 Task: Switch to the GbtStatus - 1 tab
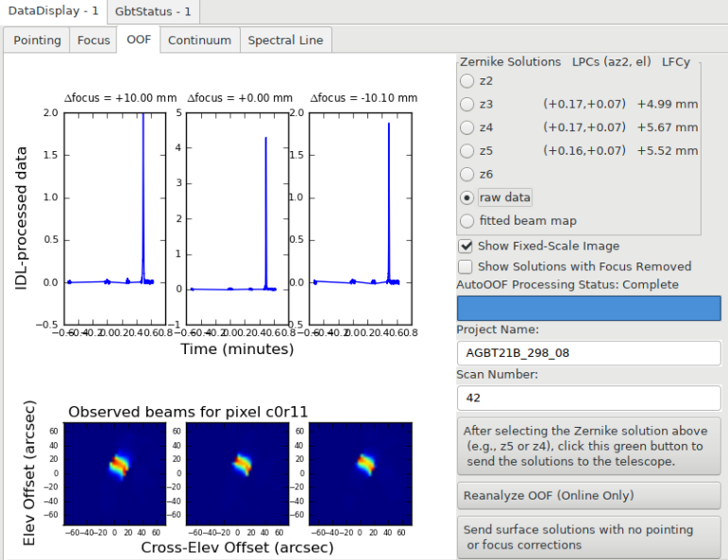pyautogui.click(x=153, y=11)
